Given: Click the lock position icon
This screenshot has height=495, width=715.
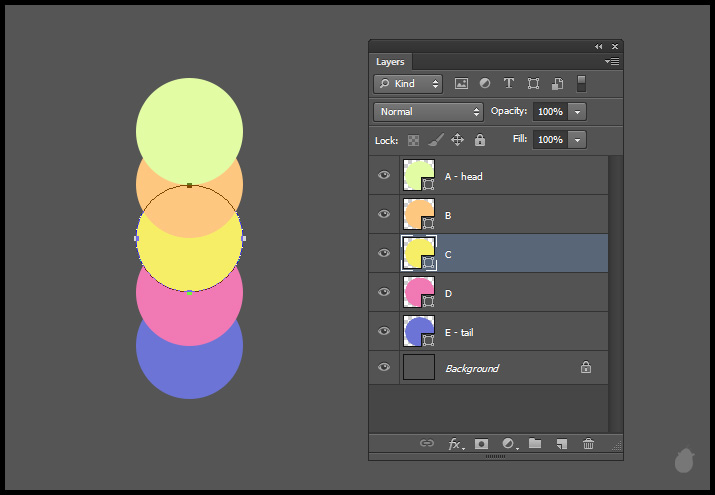Looking at the screenshot, I should pos(457,140).
